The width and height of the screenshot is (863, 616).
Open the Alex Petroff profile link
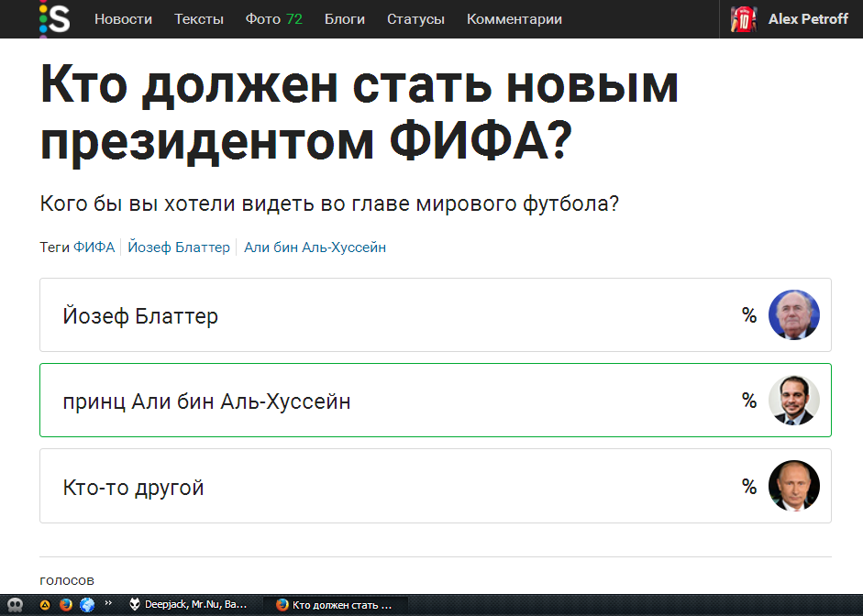click(808, 19)
